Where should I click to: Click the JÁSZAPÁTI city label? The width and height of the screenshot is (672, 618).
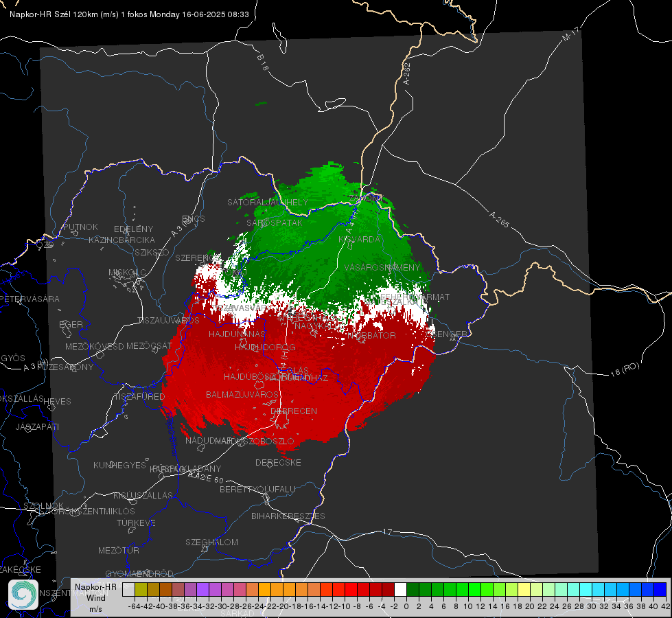[37, 426]
